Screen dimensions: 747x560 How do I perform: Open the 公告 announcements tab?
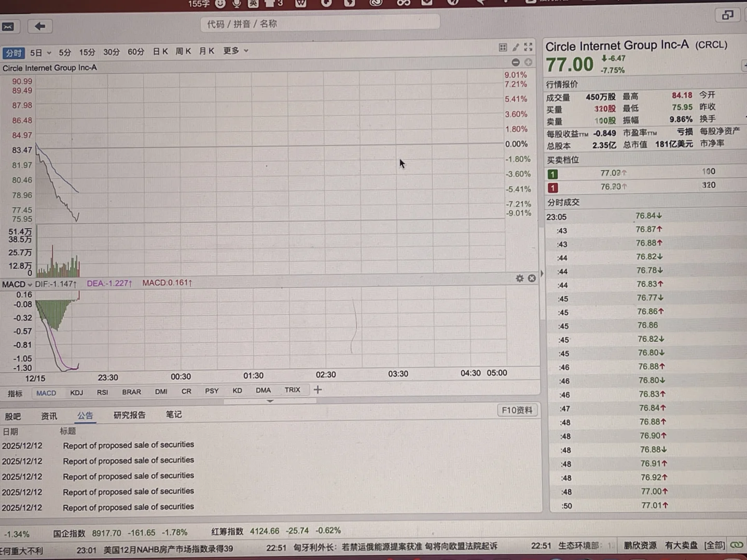(85, 415)
